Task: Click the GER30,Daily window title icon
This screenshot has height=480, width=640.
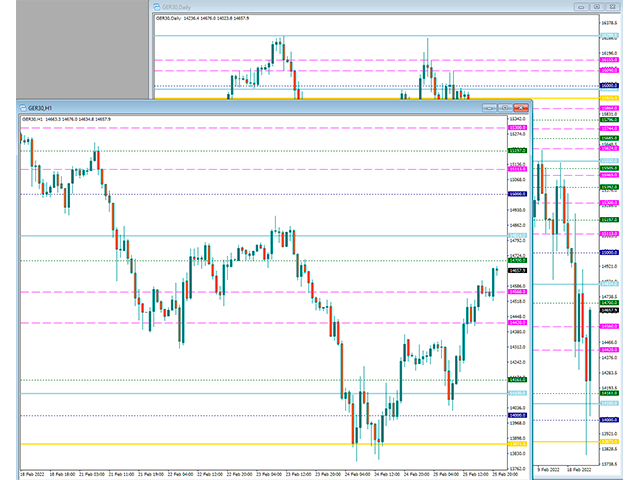Action: click(157, 7)
